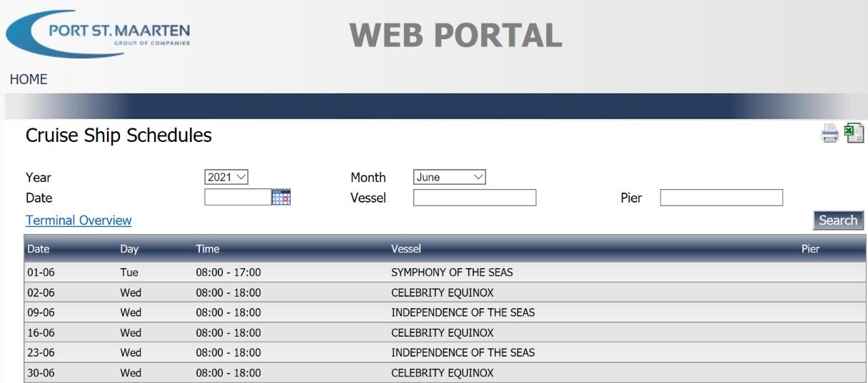Screen dimensions: 868x383
Task: Click inside the Pier text box
Action: (722, 198)
